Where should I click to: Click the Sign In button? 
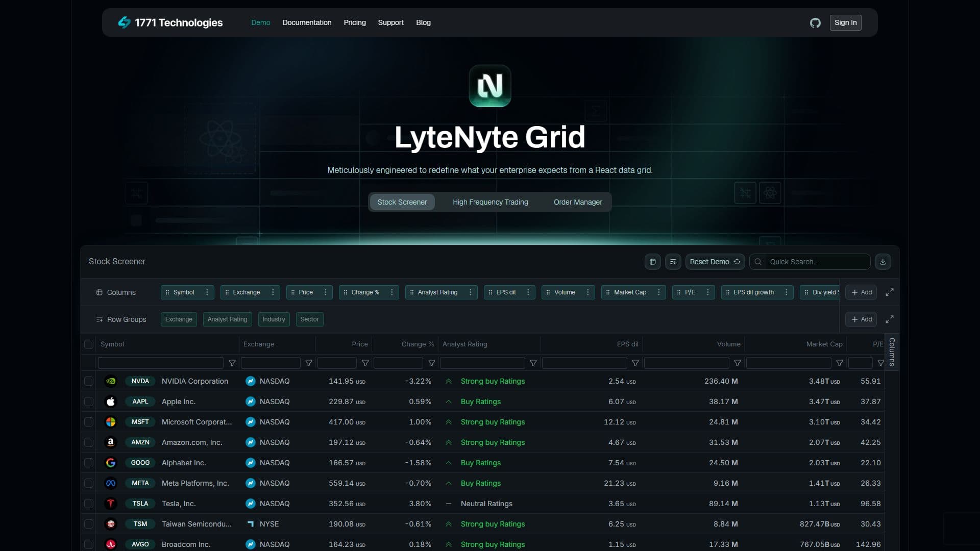pyautogui.click(x=845, y=22)
